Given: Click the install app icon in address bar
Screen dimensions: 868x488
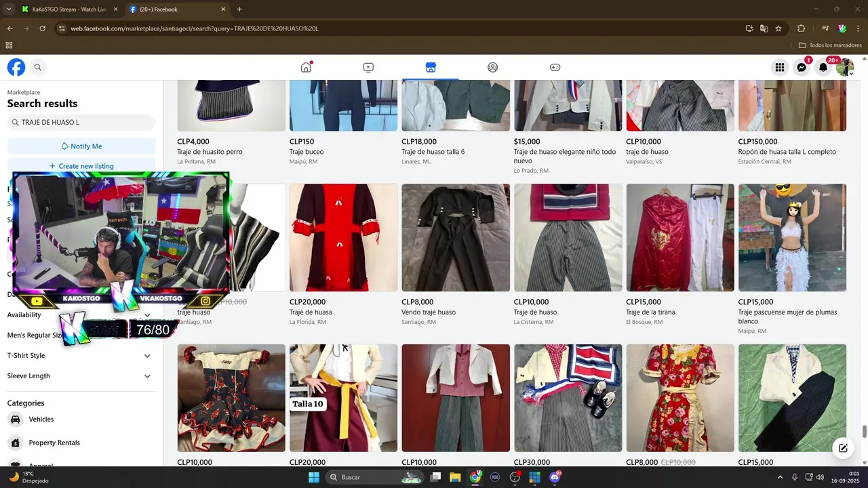Looking at the screenshot, I should click(749, 28).
